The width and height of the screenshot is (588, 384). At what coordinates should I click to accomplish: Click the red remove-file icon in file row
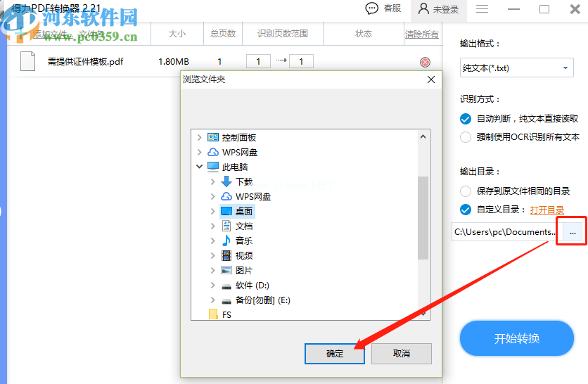coord(425,62)
